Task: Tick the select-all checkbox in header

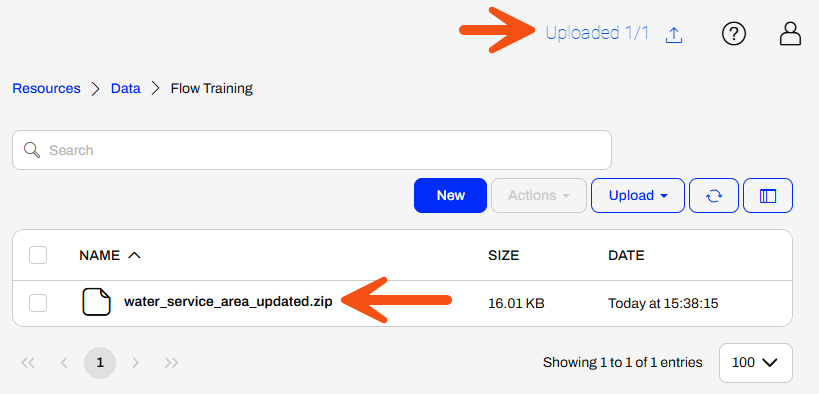Action: click(x=38, y=256)
